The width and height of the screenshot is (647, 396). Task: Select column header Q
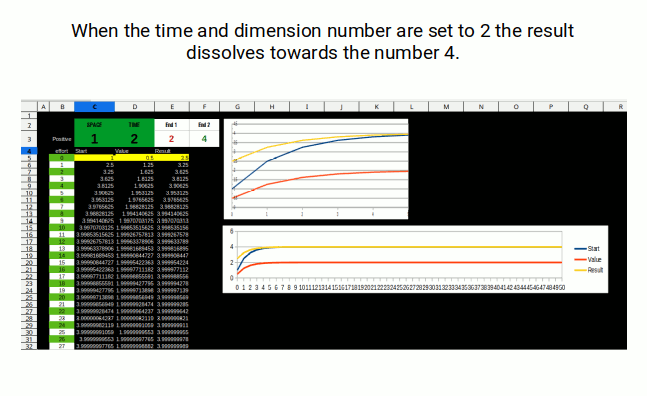point(586,107)
